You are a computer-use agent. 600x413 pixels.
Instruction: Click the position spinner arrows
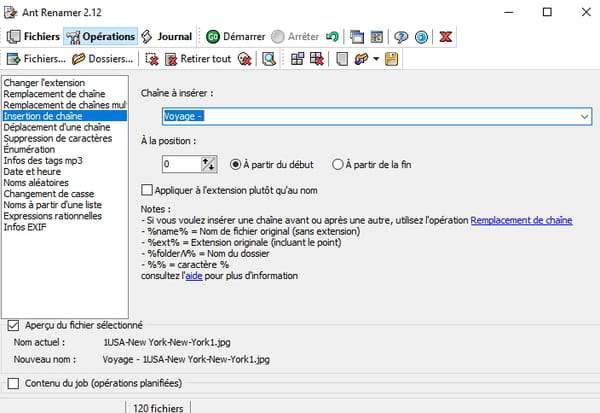[209, 164]
